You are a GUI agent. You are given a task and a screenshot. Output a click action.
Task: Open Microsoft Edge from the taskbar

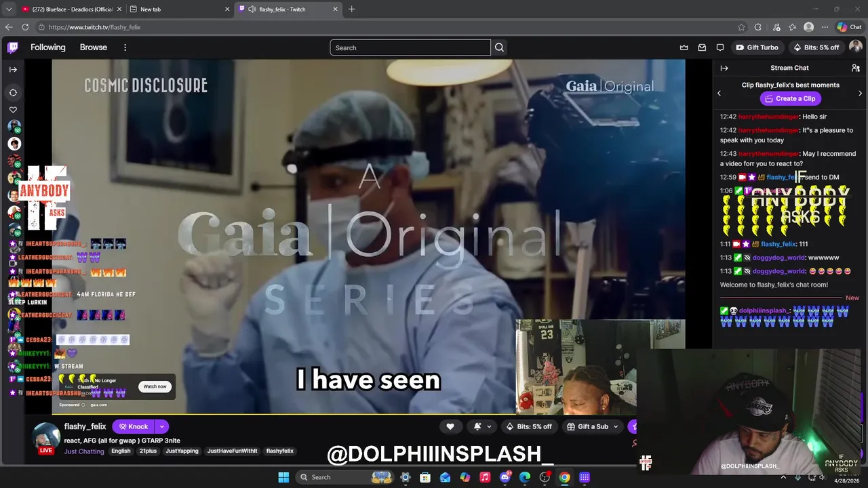(x=524, y=477)
